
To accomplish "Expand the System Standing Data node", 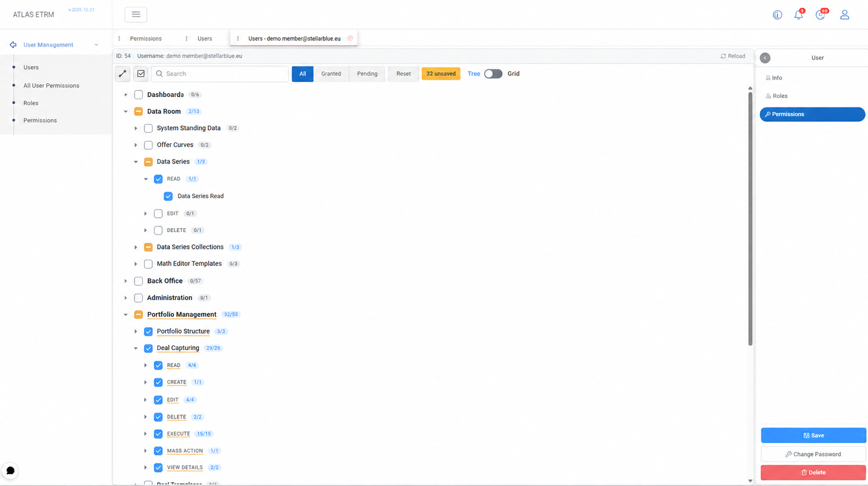I will pos(136,128).
